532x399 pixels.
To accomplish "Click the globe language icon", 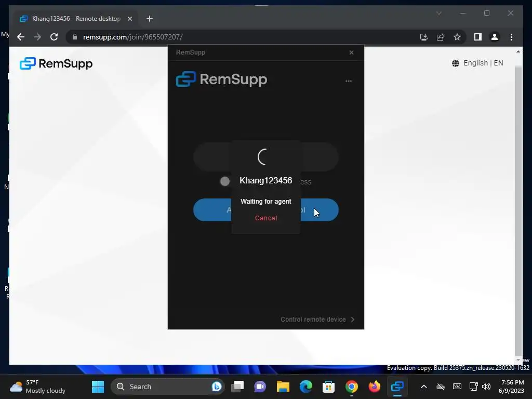I will pos(455,63).
